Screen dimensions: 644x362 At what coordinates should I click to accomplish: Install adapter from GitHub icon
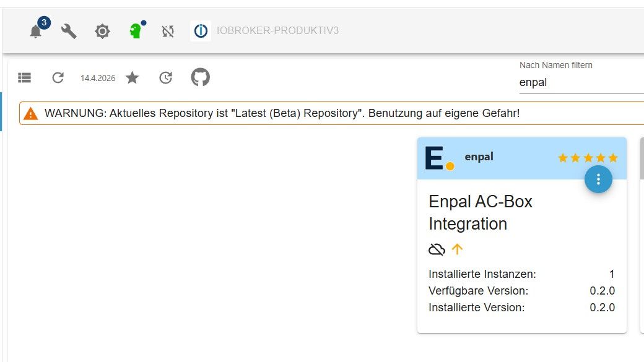(201, 77)
